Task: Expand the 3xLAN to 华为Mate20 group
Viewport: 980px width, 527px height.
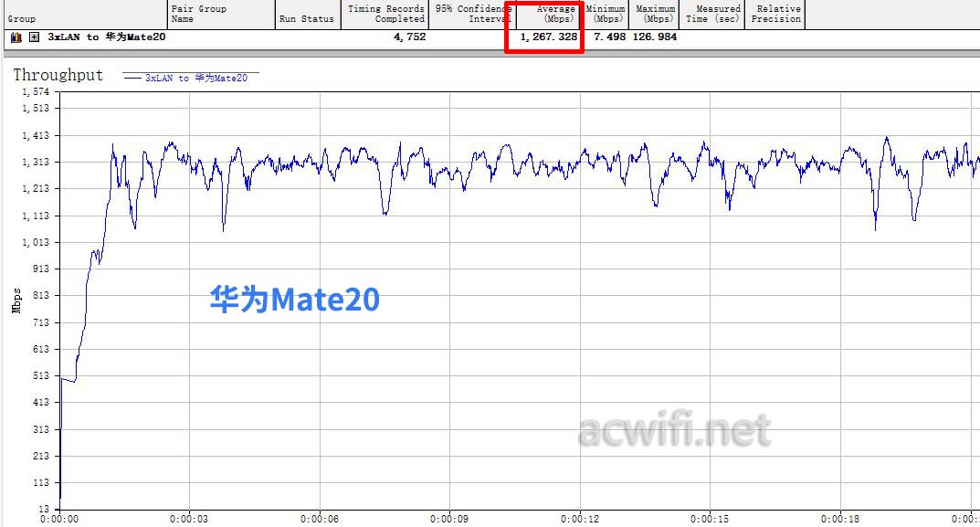Action: (x=35, y=37)
